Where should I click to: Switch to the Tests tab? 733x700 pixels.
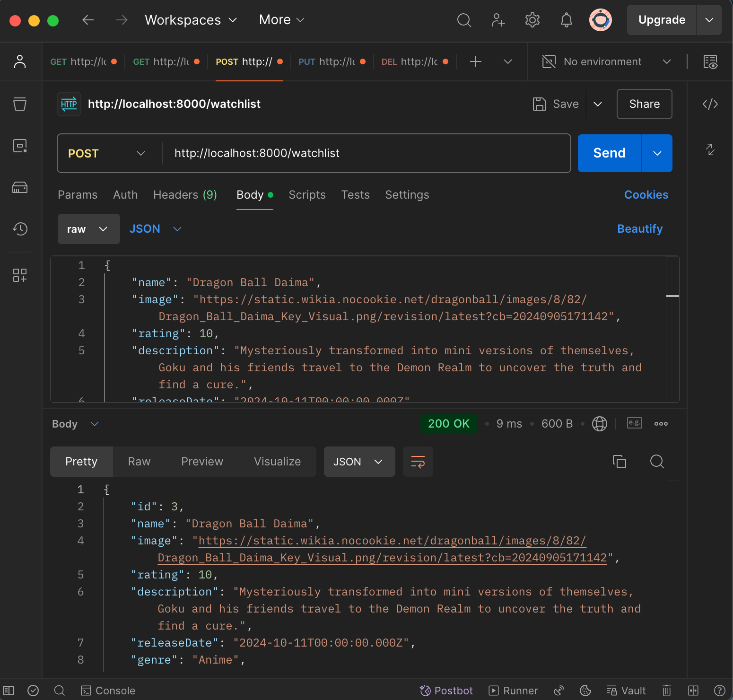[x=355, y=195]
